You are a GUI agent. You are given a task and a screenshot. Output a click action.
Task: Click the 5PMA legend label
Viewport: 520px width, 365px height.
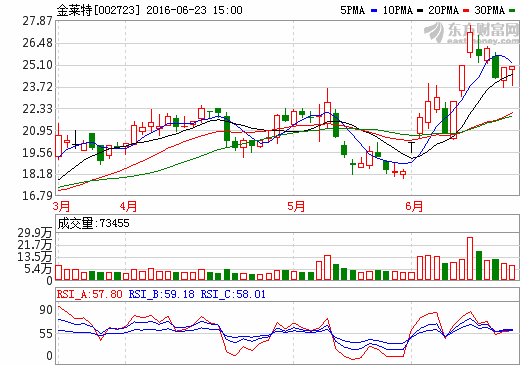[x=353, y=10]
